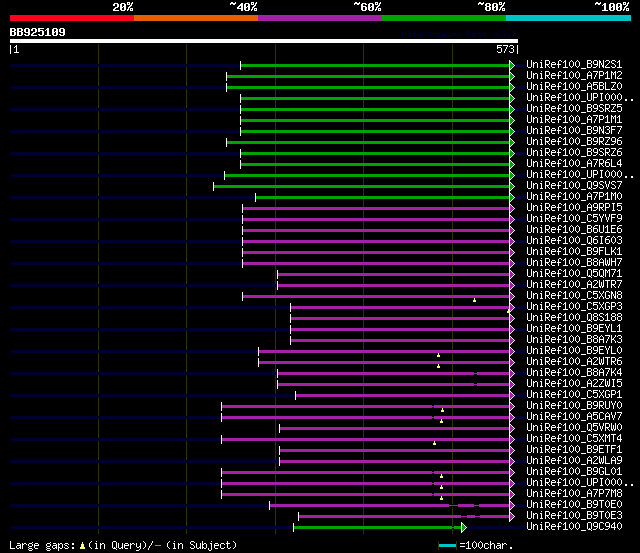Select the UniRef100_Q5QM71 label
The width and height of the screenshot is (640, 553).
[x=574, y=274]
